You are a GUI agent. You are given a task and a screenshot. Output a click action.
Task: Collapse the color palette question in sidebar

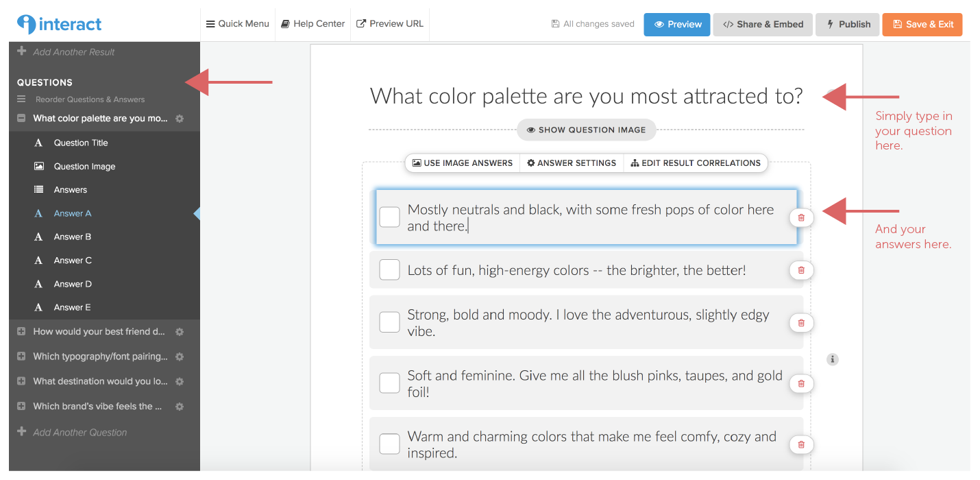[x=21, y=119]
